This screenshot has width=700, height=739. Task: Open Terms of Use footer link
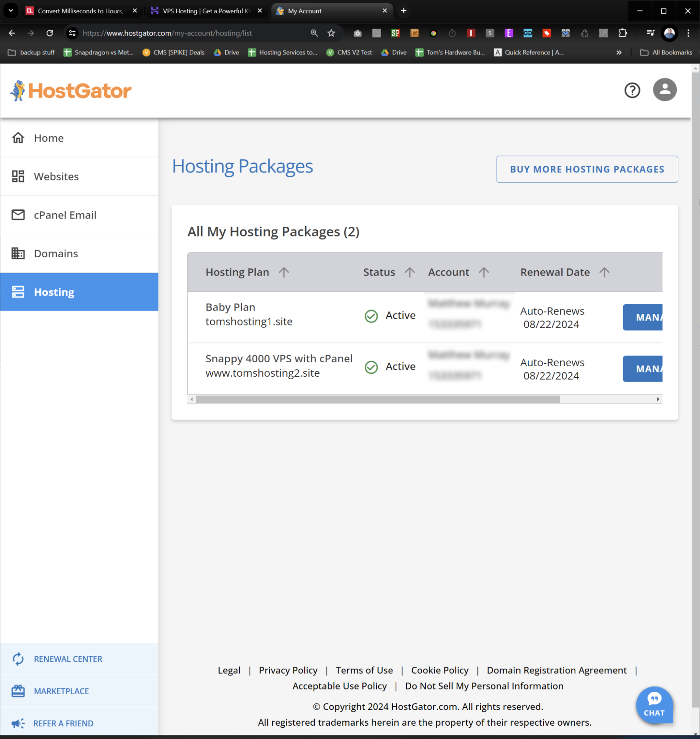pos(364,670)
